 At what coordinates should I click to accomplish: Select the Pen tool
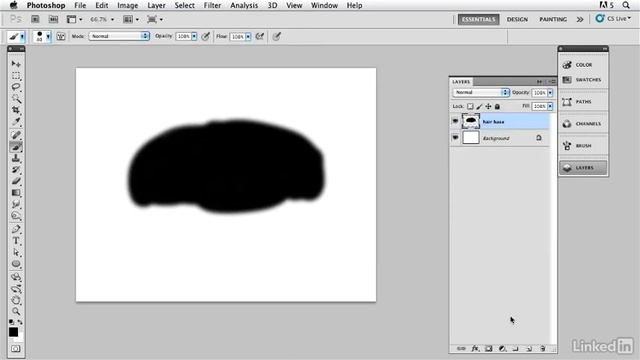pyautogui.click(x=16, y=229)
